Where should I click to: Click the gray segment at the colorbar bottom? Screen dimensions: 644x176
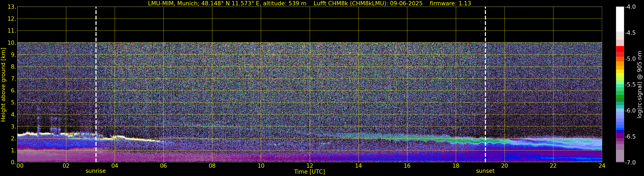pos(620,156)
